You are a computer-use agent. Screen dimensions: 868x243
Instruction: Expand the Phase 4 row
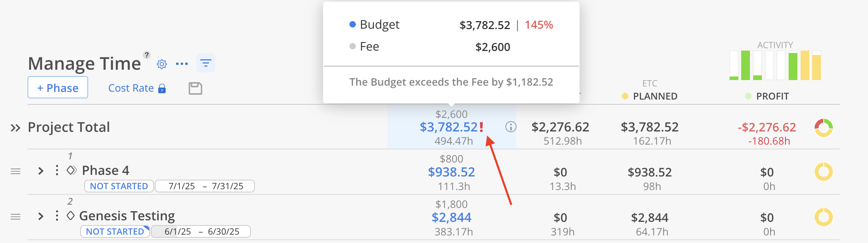[x=41, y=171]
